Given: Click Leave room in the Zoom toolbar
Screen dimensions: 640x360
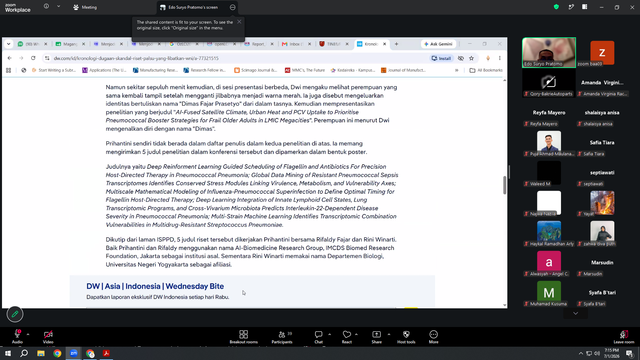Looking at the screenshot, I should coord(624,337).
